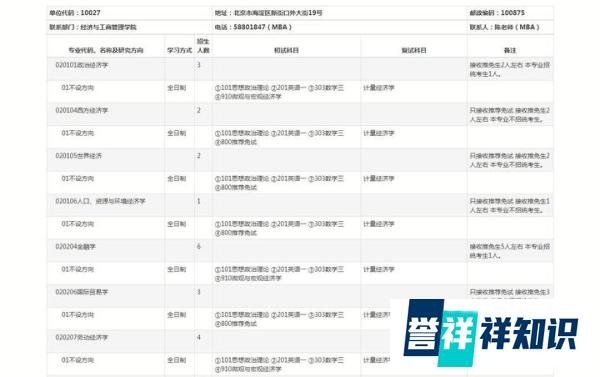The image size is (600, 377).
Task: Click 计量经济学 under the 020204金融学 row
Action: point(378,269)
